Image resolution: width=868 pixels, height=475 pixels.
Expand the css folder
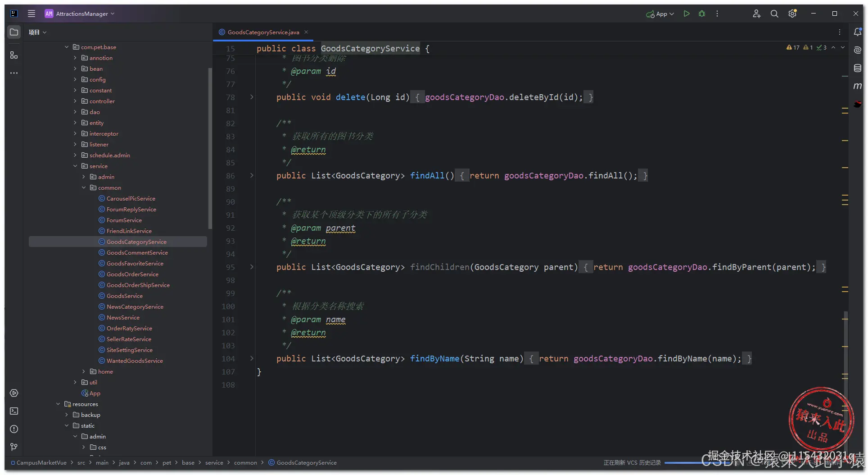pos(84,447)
